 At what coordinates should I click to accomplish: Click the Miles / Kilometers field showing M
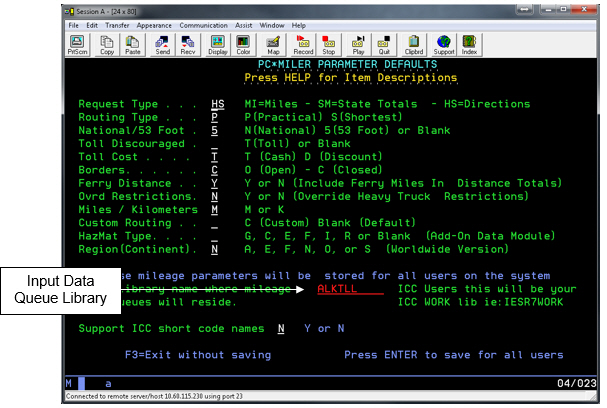tap(214, 209)
